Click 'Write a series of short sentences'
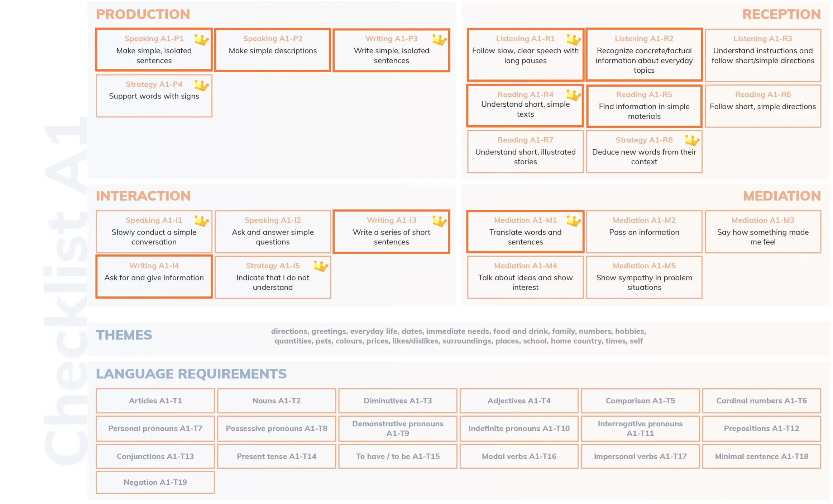 (x=391, y=237)
